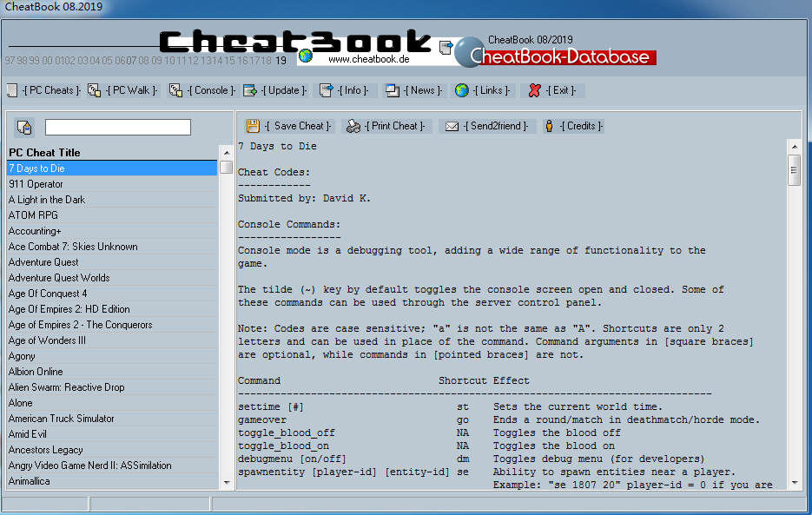Select 'Angry Video Game Nerd II: ASSimilation'

pos(112,465)
